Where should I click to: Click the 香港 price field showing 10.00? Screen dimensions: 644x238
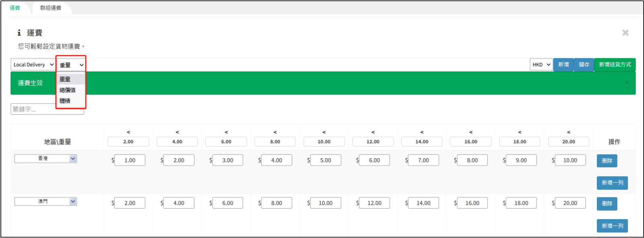click(570, 160)
